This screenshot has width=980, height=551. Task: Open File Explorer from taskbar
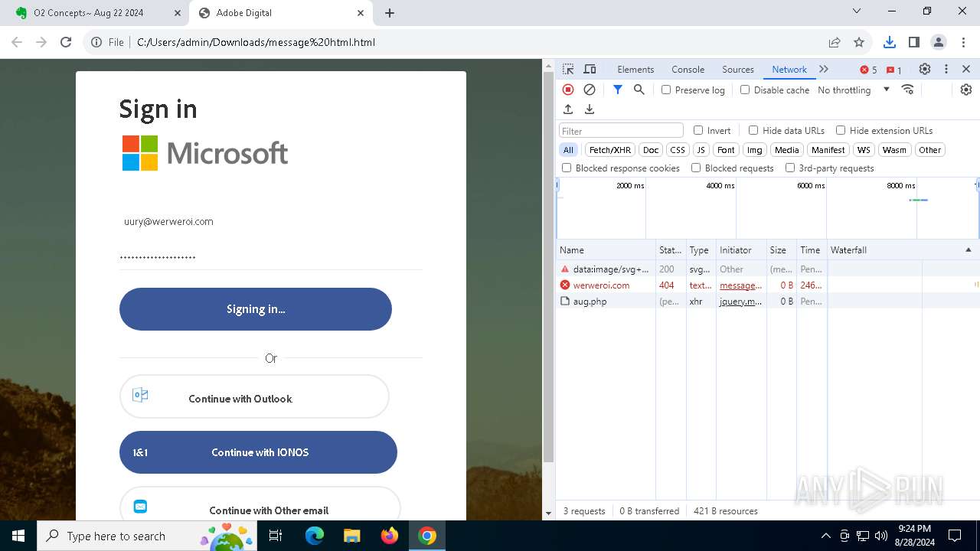pos(352,536)
